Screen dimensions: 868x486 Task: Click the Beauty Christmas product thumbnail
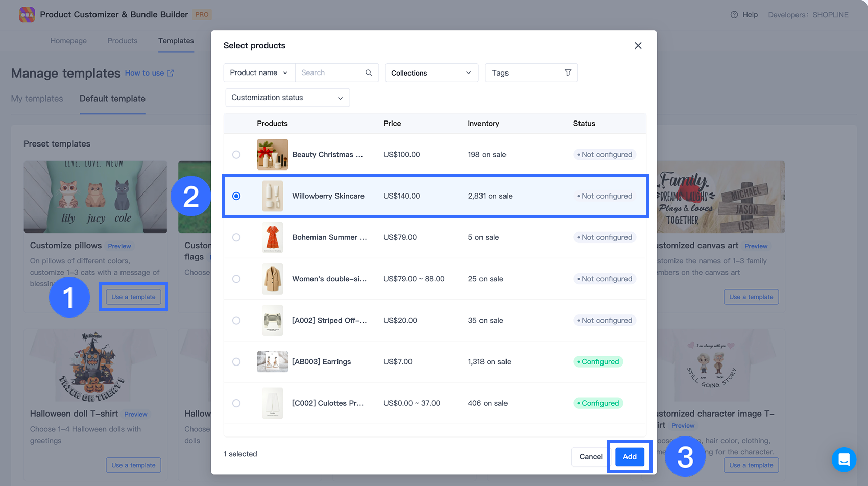click(272, 154)
